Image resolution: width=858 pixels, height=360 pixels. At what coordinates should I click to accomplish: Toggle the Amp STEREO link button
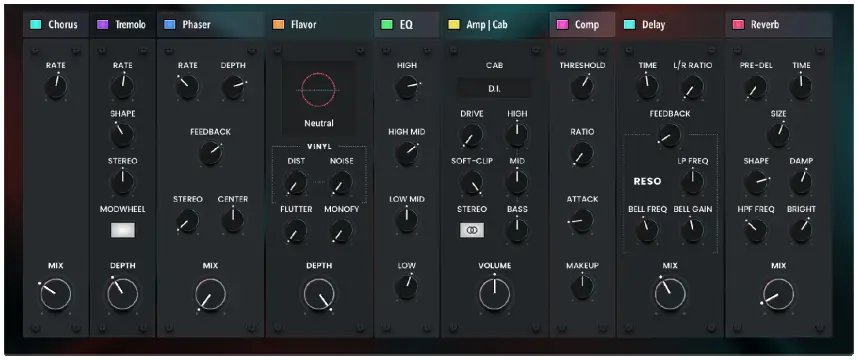tap(472, 230)
